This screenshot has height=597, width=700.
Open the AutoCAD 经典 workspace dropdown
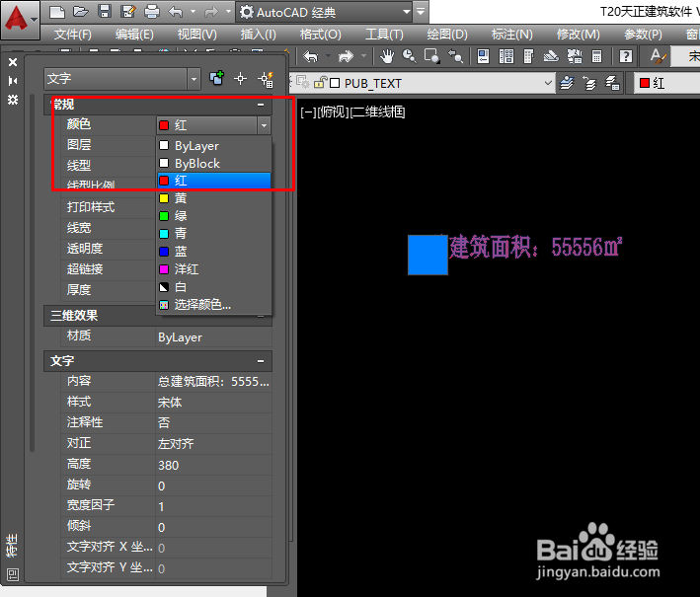(x=325, y=12)
